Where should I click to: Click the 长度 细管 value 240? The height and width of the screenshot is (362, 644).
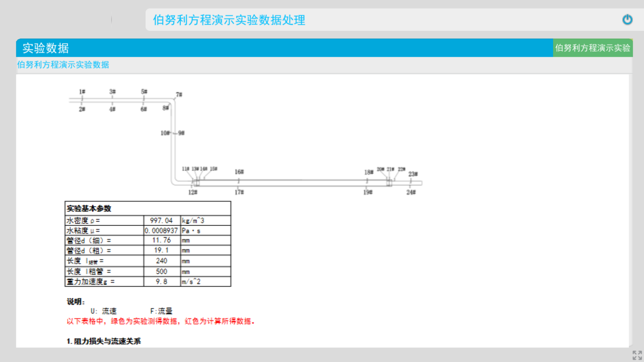point(160,261)
